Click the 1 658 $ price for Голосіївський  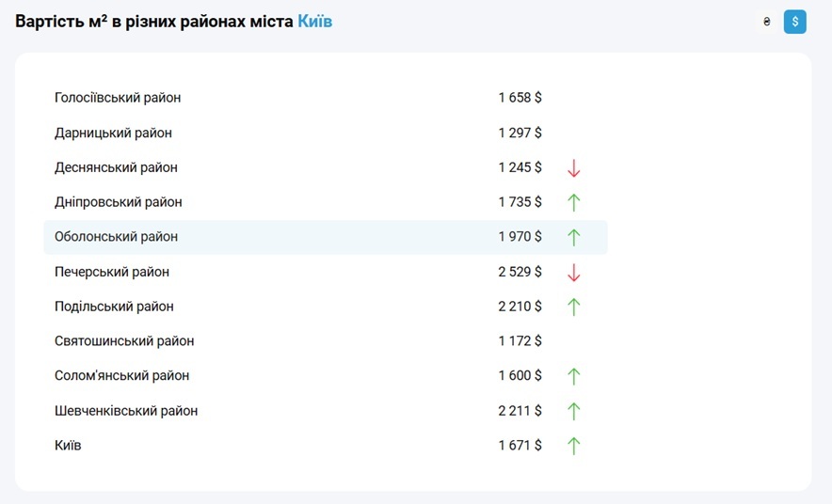click(x=520, y=98)
